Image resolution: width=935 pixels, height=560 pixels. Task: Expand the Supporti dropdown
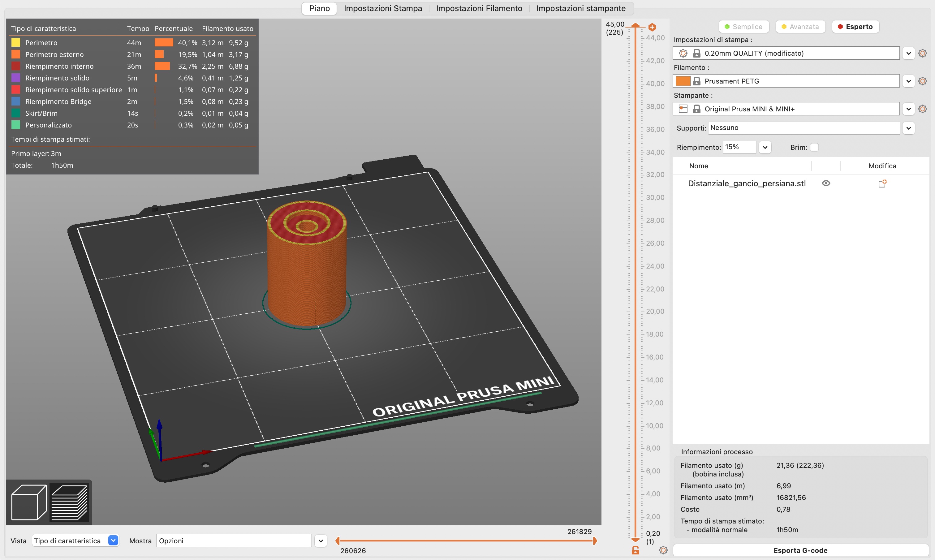[909, 128]
